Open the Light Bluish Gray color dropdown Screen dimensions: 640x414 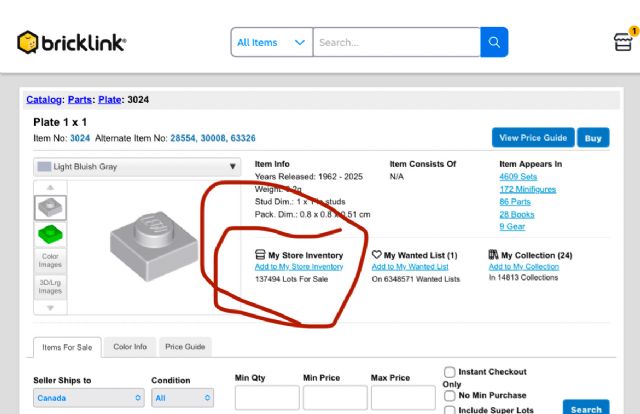tap(137, 166)
